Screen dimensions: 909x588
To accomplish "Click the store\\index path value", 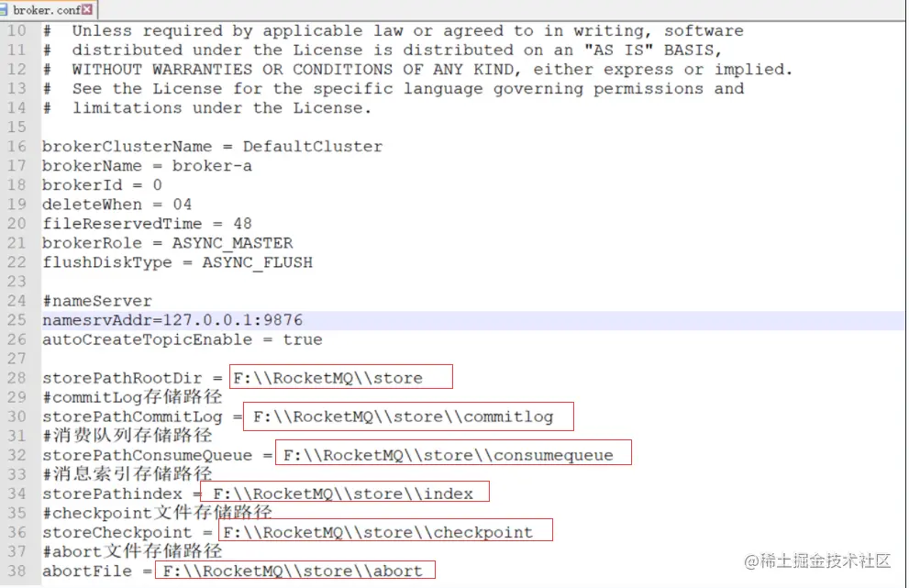I will click(343, 494).
